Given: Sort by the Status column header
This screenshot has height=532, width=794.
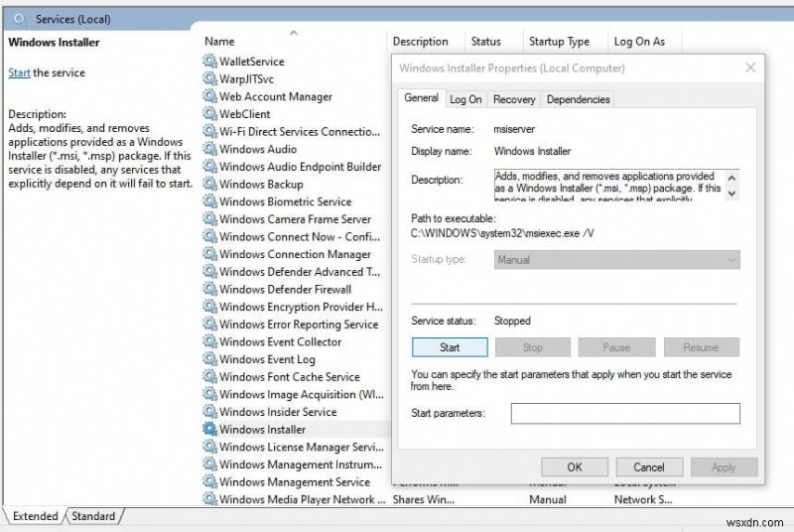Looking at the screenshot, I should coord(485,42).
